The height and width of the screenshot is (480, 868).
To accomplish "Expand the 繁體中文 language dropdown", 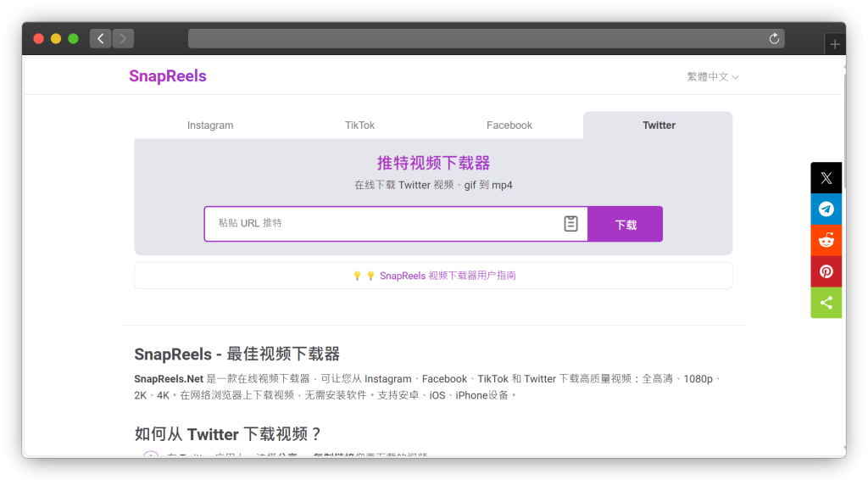I will 712,76.
